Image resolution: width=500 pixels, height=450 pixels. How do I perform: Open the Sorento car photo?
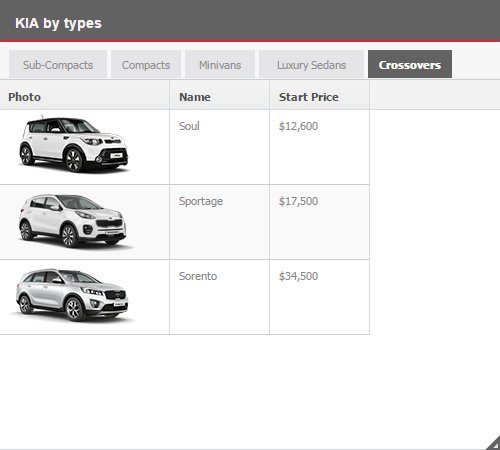(73, 295)
